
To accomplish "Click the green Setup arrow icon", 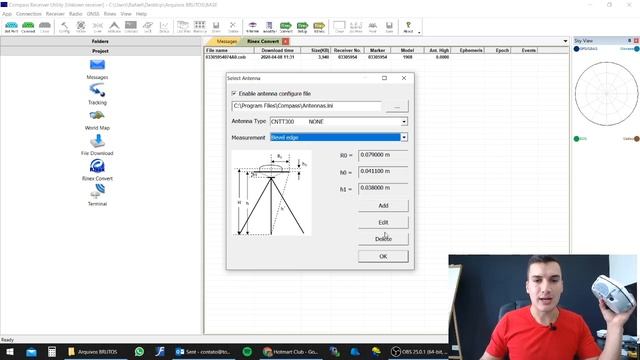I will click(302, 27).
